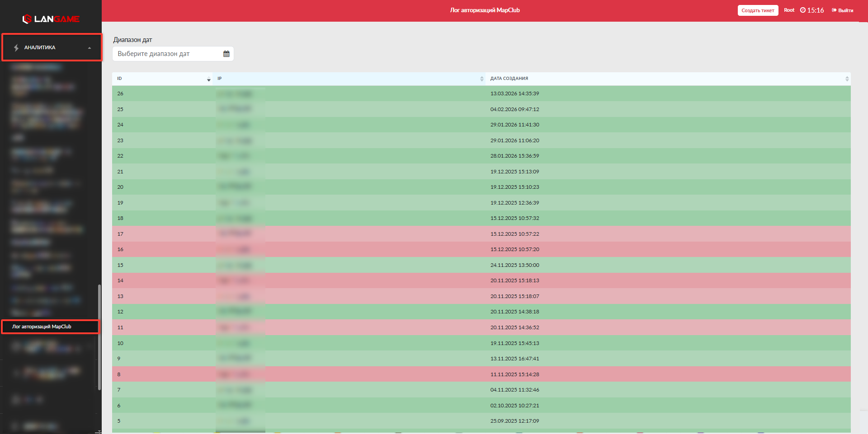Select date 11.11.2025 15:14:28
868x434 pixels.
(514, 374)
